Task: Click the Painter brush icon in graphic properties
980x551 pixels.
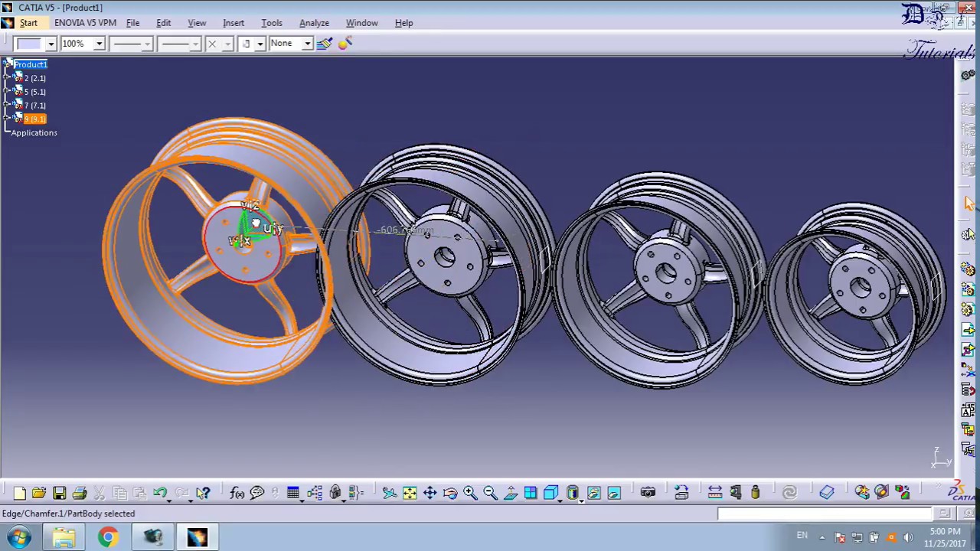Action: point(324,44)
